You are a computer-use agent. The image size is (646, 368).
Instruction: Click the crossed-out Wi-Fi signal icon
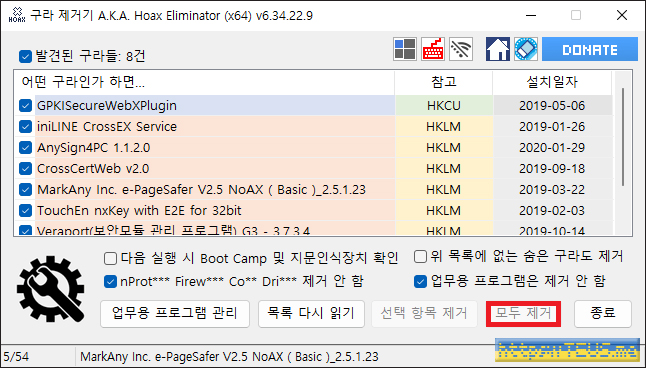461,49
